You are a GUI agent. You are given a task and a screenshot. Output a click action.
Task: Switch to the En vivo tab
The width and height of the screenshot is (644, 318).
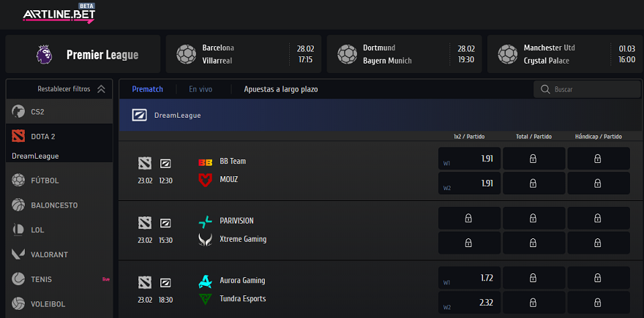pyautogui.click(x=201, y=89)
